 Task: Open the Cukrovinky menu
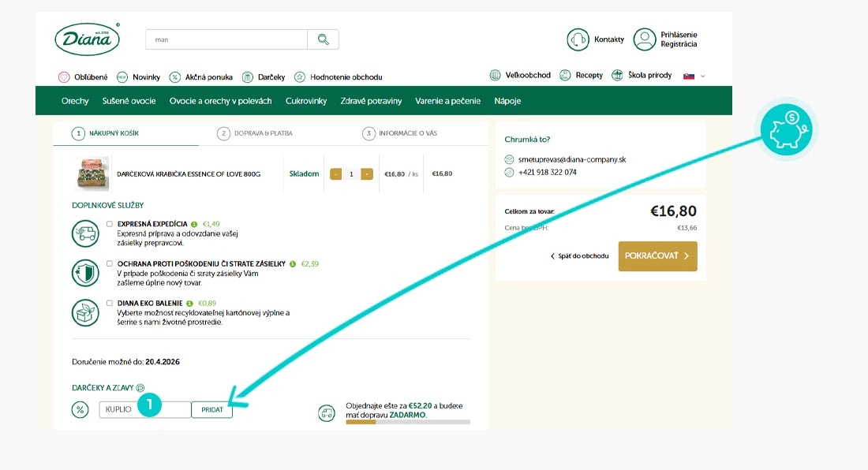point(306,101)
